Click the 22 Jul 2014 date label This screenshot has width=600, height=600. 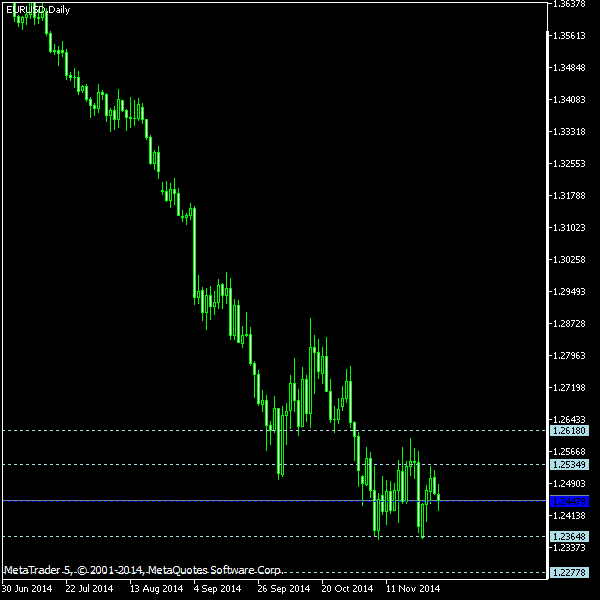89,589
